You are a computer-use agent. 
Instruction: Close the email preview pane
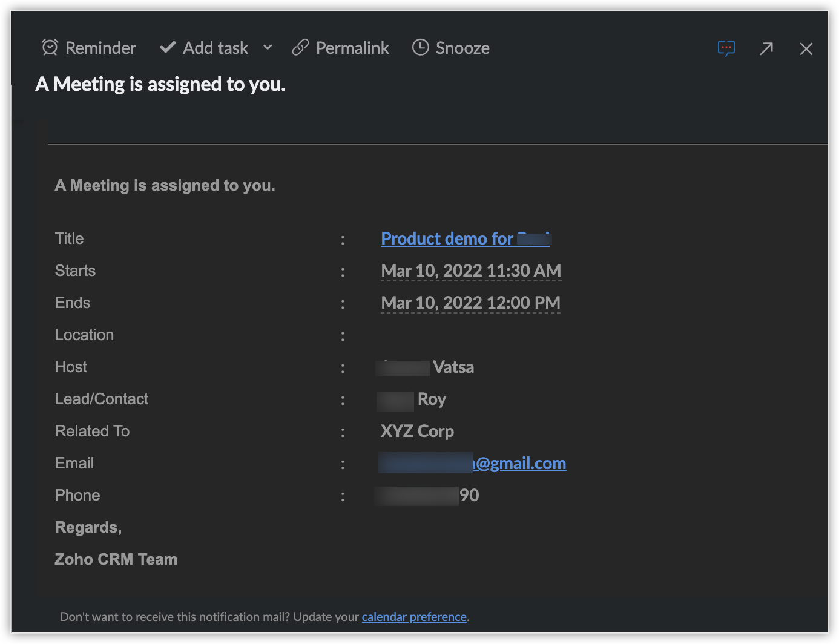click(806, 48)
